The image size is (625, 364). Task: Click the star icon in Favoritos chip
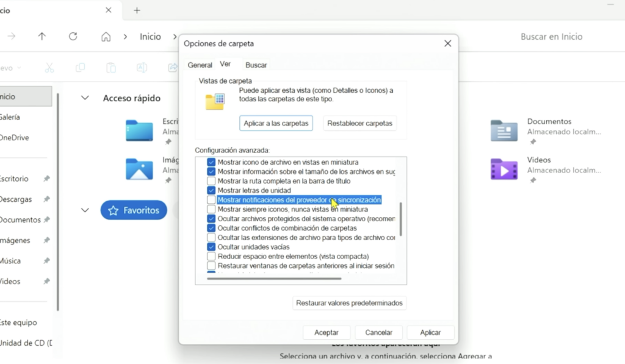click(113, 210)
